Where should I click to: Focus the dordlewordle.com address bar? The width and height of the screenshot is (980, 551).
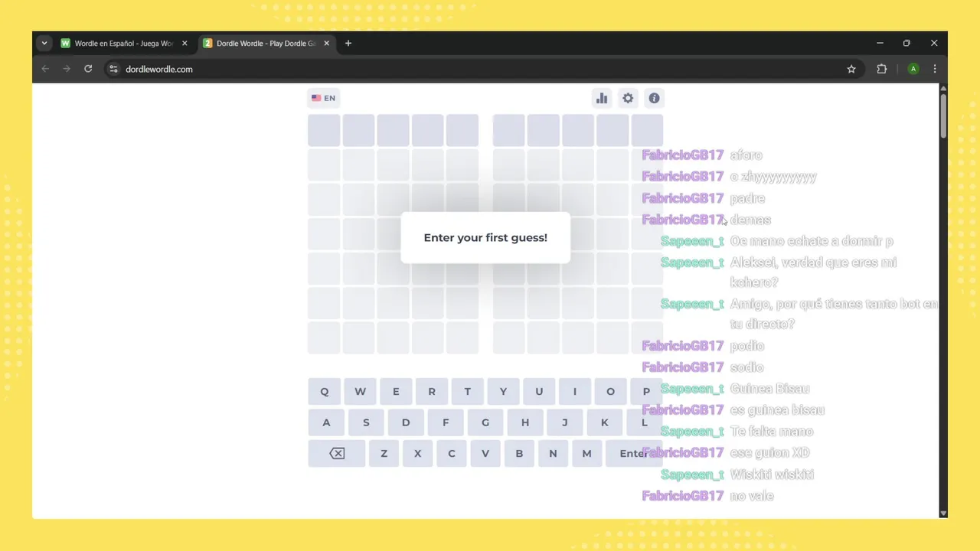pyautogui.click(x=482, y=69)
